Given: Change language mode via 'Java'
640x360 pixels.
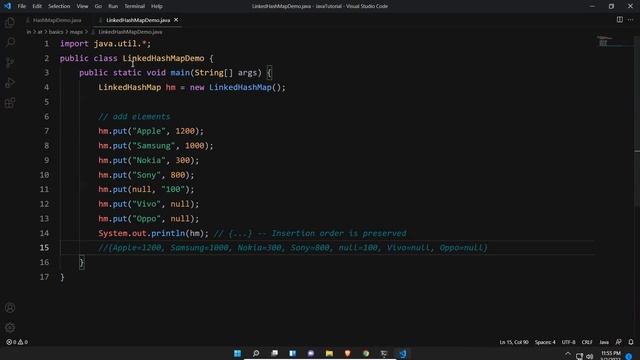Looking at the screenshot, I should (x=604, y=342).
